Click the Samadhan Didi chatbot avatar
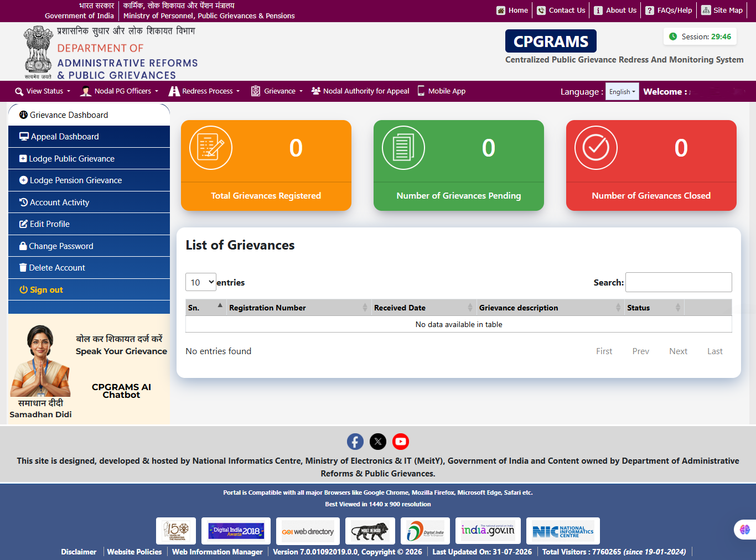The height and width of the screenshot is (560, 756). (41, 361)
